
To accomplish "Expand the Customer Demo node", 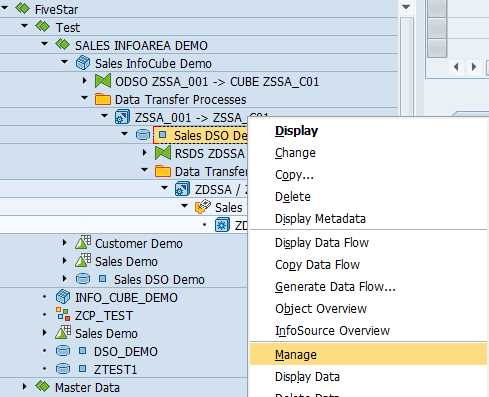I will [x=65, y=242].
